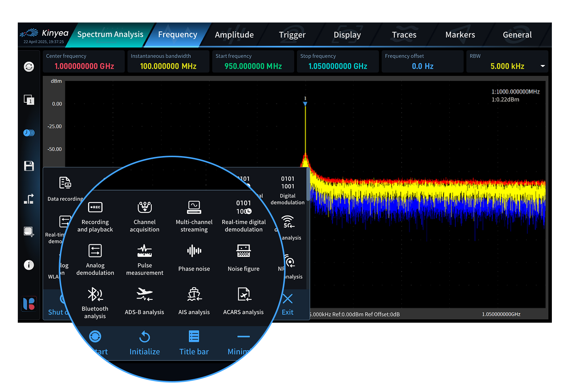The image size is (570, 392).
Task: Click marker 1 on spectrum peak
Action: point(305,103)
